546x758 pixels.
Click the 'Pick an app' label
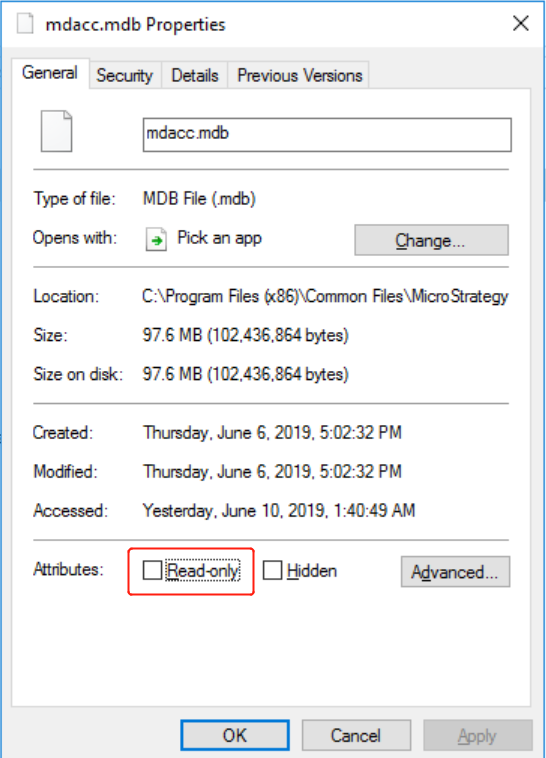coord(220,238)
